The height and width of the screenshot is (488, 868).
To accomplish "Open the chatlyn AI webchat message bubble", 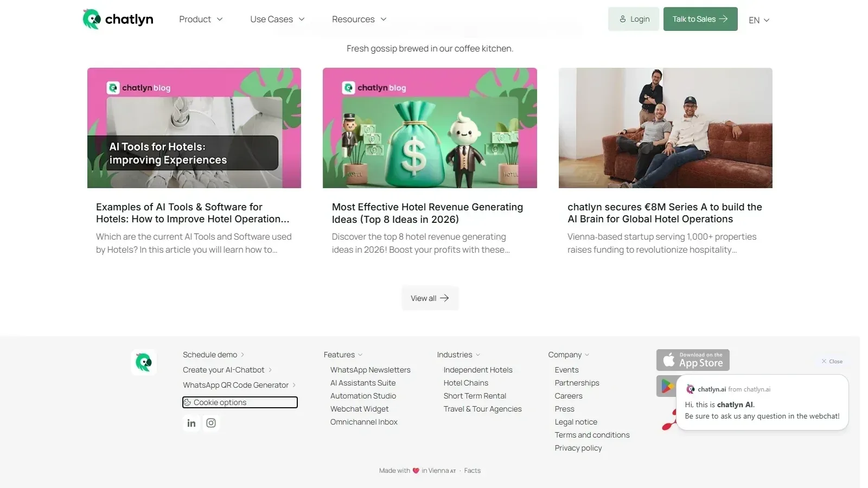I will [x=762, y=402].
